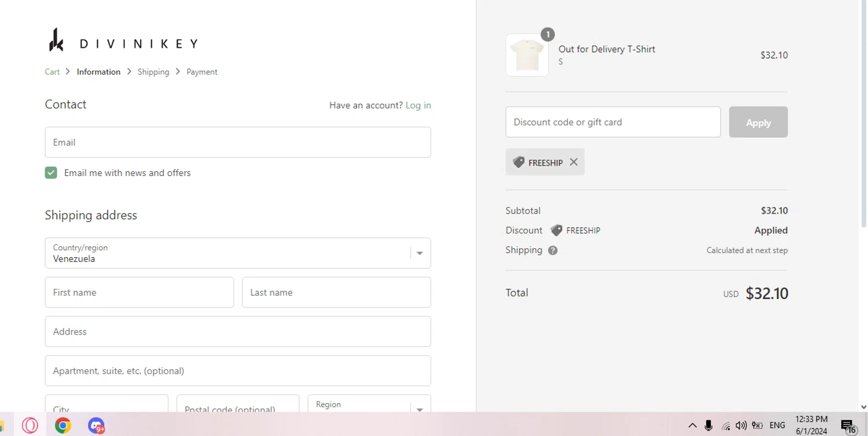Image resolution: width=868 pixels, height=436 pixels.
Task: Expand the Region dropdown
Action: pos(369,405)
